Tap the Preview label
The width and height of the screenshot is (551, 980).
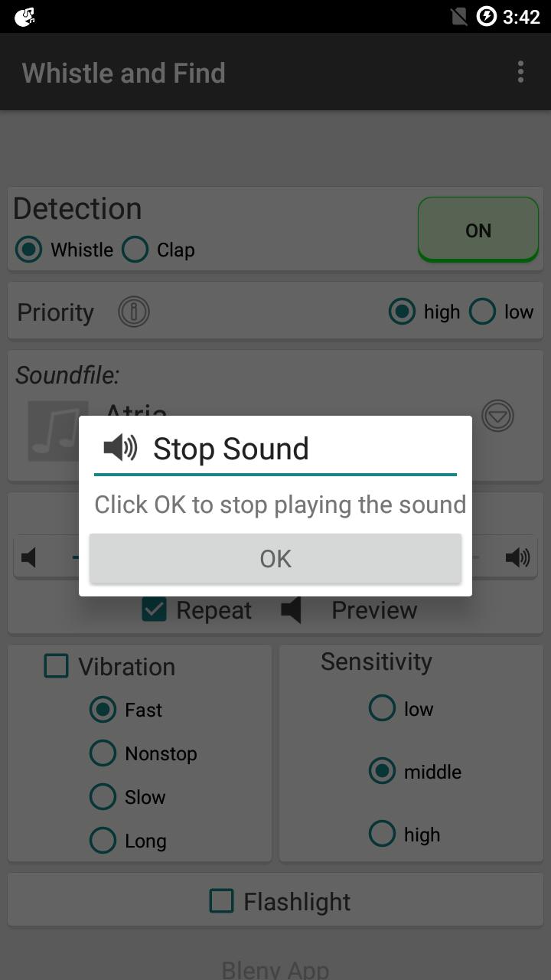(x=374, y=610)
